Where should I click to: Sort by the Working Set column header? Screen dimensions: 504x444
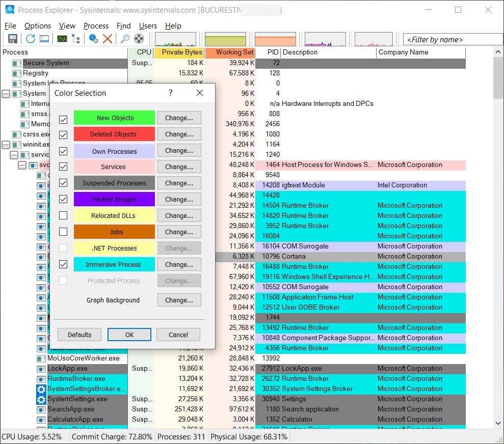230,52
